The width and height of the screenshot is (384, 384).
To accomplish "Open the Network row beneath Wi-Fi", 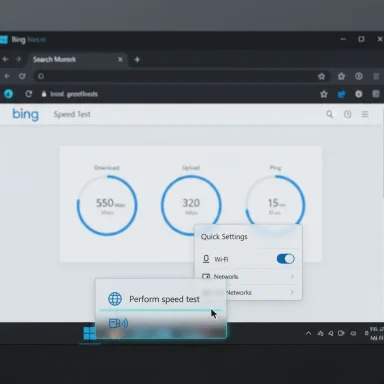I will (248, 277).
